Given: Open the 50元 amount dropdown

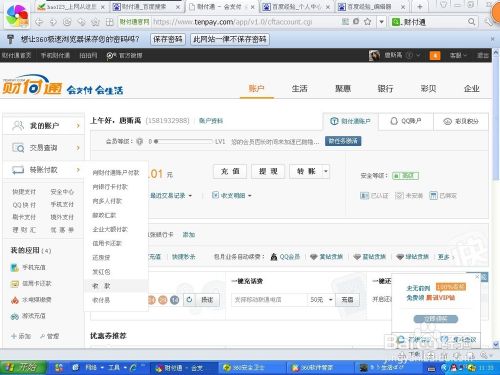Looking at the screenshot, I should coord(321,300).
